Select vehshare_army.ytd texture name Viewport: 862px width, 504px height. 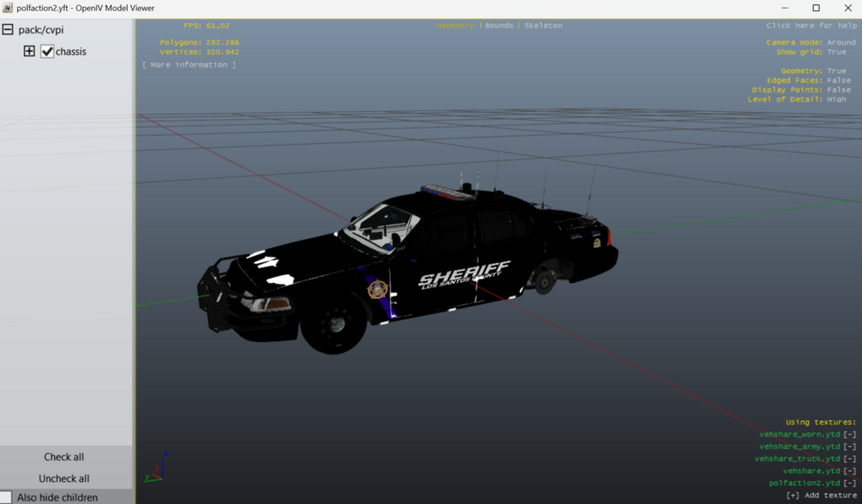(x=800, y=446)
